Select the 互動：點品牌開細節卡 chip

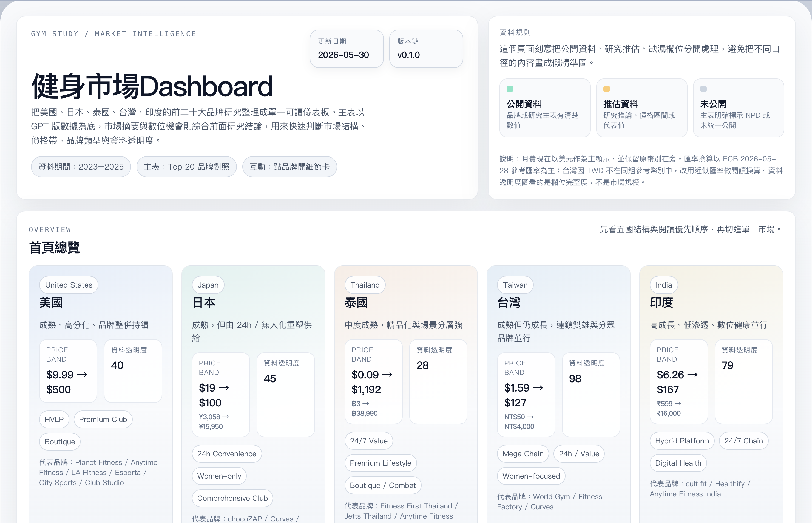point(289,167)
